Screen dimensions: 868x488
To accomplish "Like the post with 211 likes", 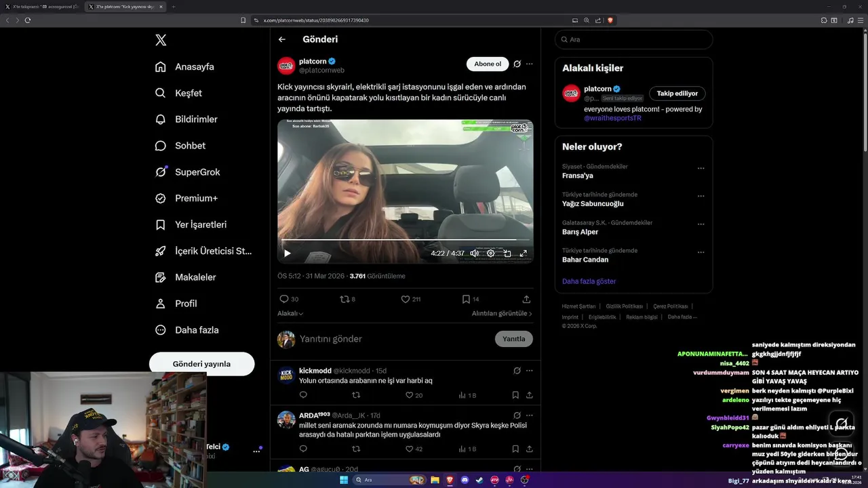I will (411, 299).
